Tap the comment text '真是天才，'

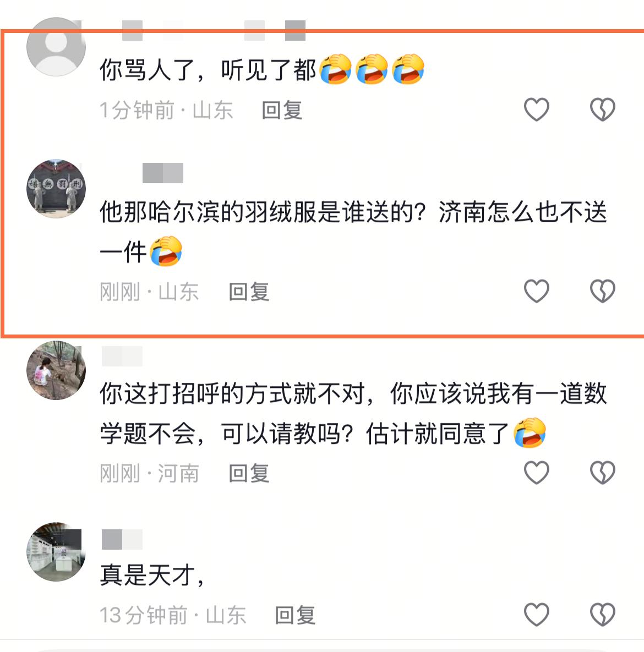pyautogui.click(x=152, y=575)
